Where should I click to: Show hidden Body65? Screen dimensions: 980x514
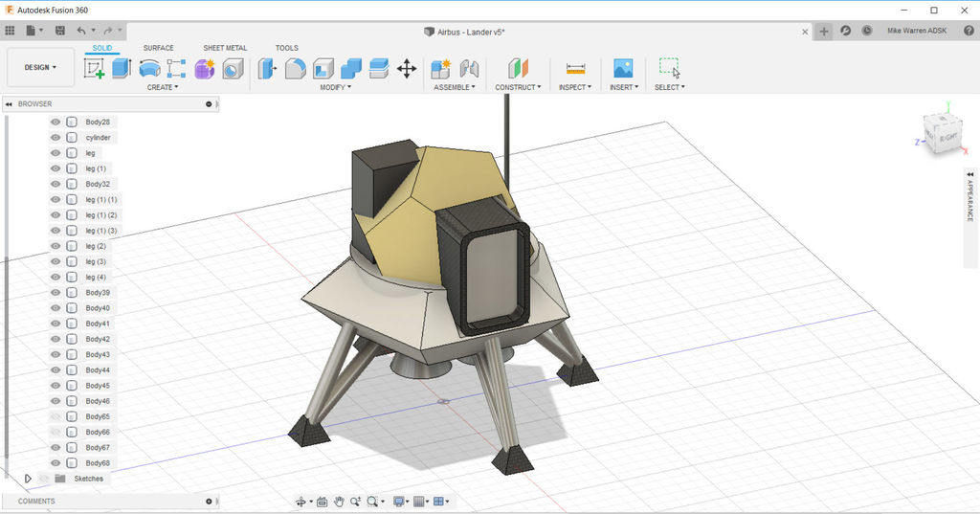(x=56, y=416)
